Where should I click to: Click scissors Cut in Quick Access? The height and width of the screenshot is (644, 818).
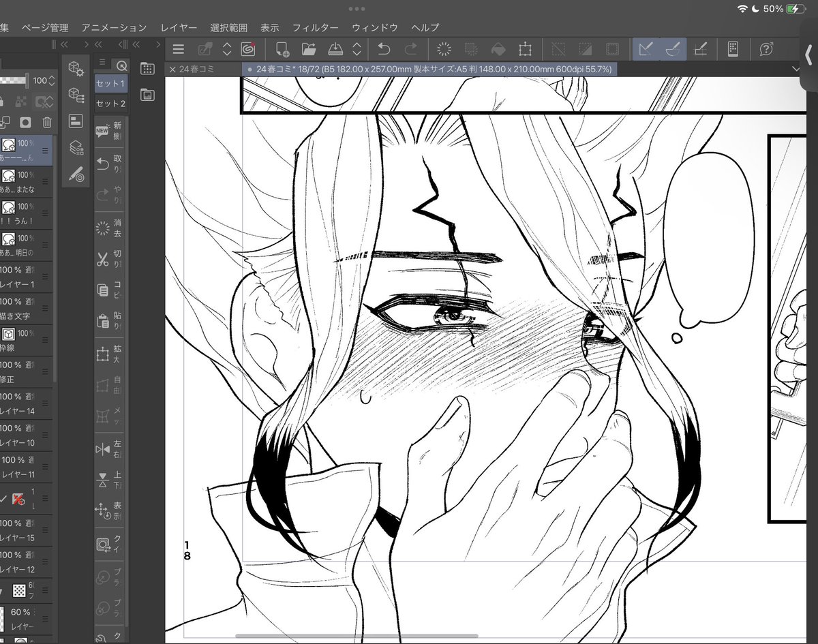(x=102, y=259)
